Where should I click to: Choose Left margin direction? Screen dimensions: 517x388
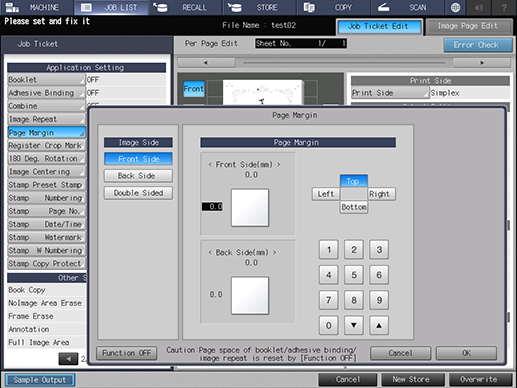coord(326,194)
